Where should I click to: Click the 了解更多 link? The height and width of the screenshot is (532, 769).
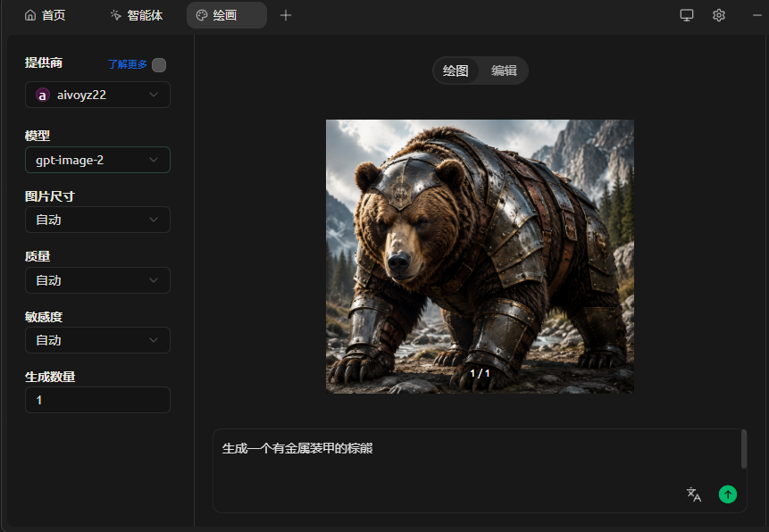click(127, 64)
